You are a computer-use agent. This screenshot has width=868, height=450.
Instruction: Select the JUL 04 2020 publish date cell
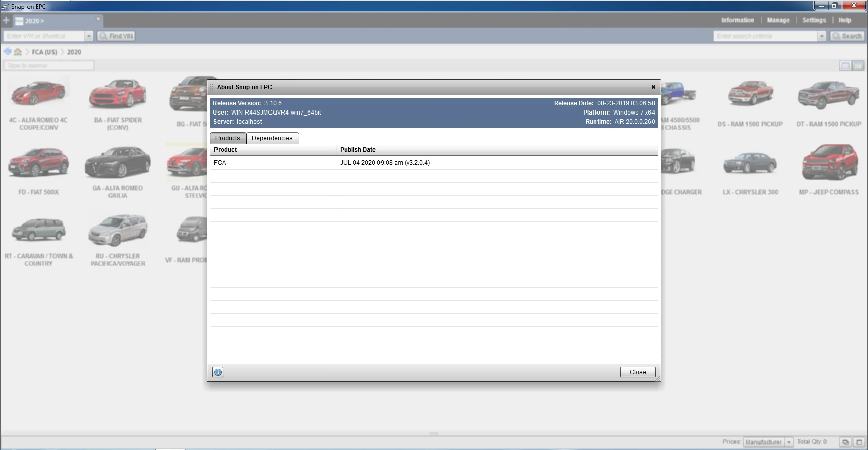coord(497,163)
